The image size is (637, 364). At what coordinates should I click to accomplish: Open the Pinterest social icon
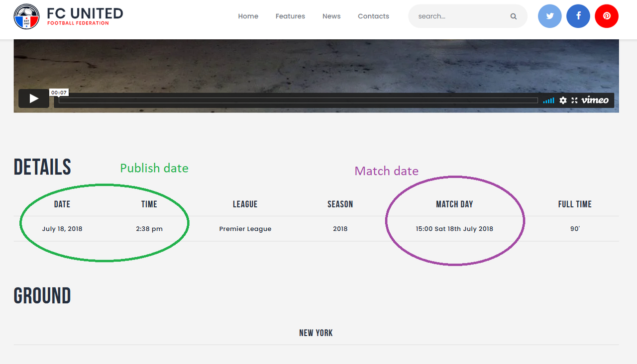click(x=607, y=16)
